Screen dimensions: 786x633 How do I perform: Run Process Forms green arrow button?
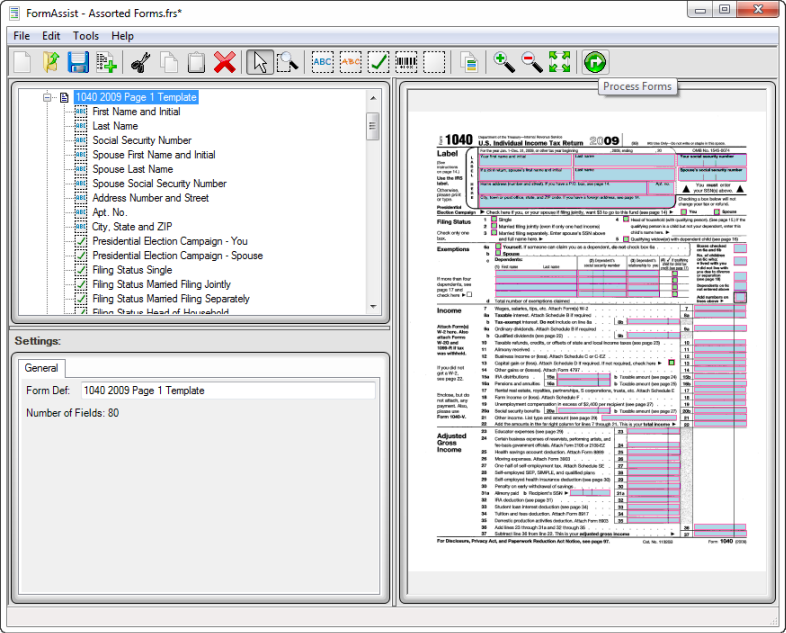click(595, 63)
